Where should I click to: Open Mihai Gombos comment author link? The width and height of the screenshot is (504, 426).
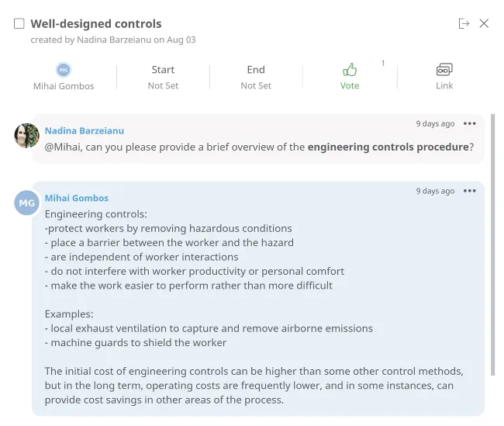click(77, 198)
